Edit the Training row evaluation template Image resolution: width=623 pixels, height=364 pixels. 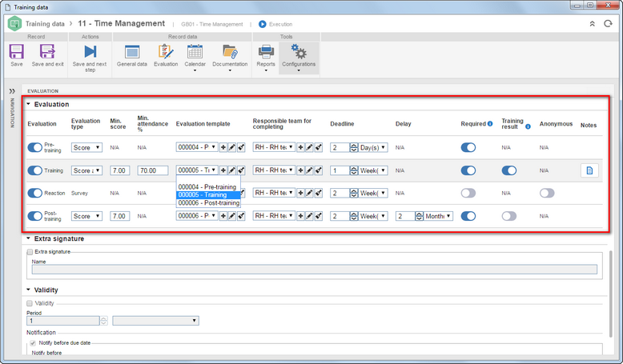pos(232,170)
